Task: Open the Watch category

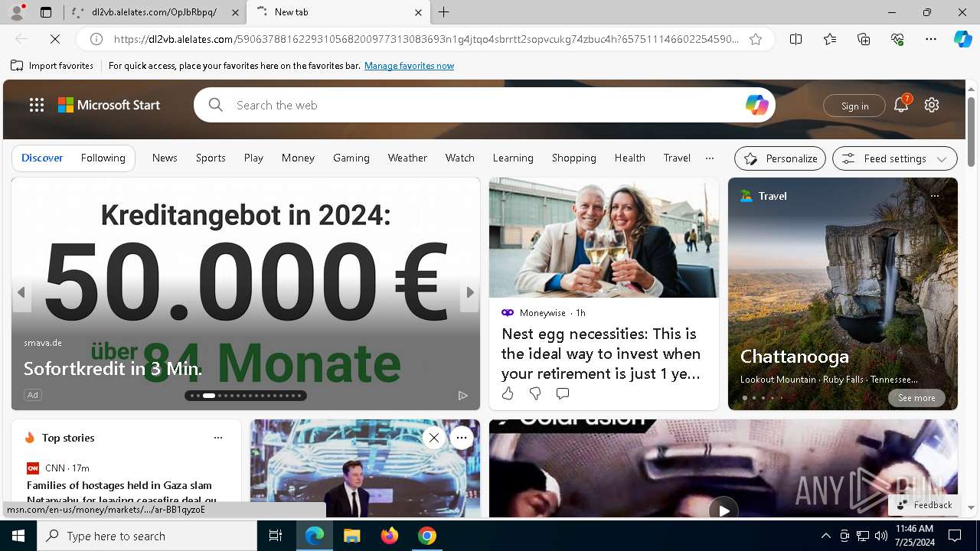Action: coord(460,158)
